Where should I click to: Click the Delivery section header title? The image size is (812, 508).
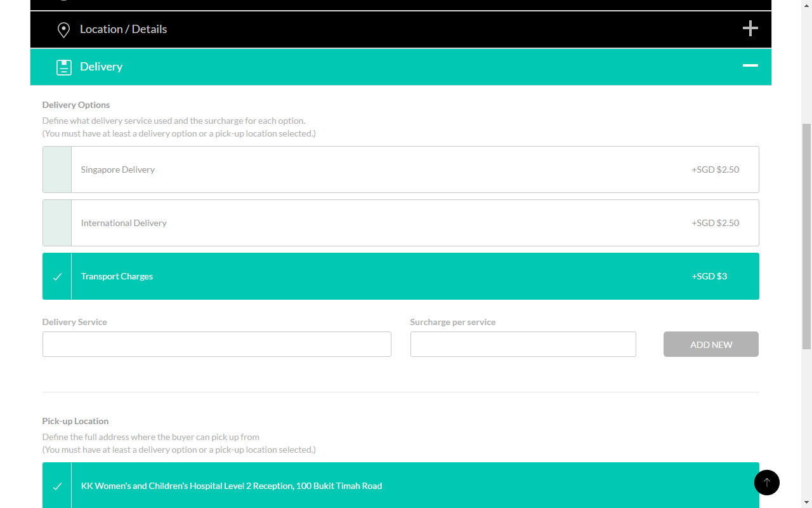101,67
